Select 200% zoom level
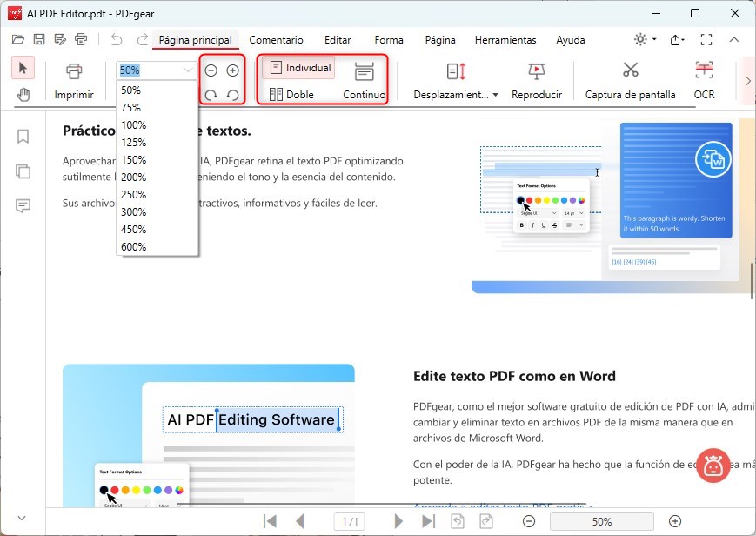This screenshot has width=756, height=536. pyautogui.click(x=157, y=177)
